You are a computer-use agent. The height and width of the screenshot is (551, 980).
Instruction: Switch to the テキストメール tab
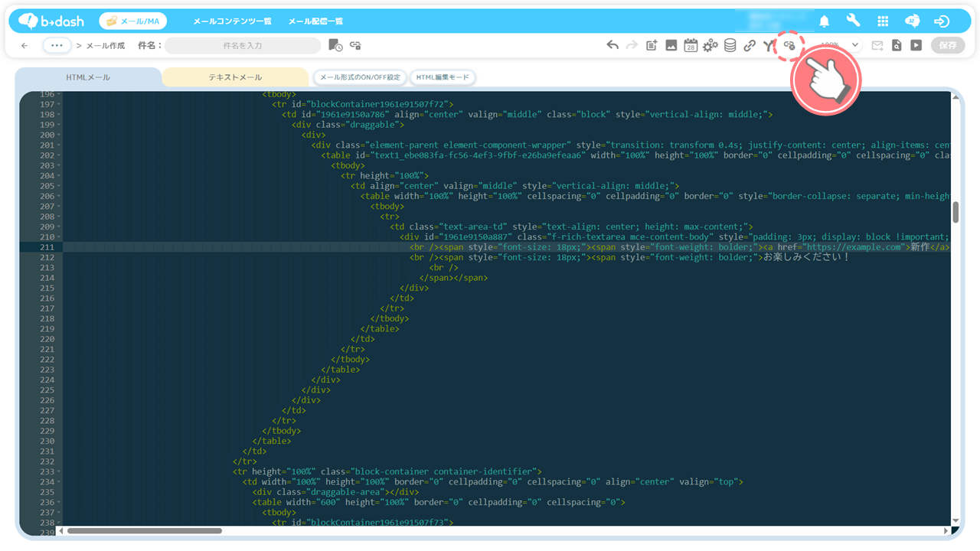tap(235, 77)
